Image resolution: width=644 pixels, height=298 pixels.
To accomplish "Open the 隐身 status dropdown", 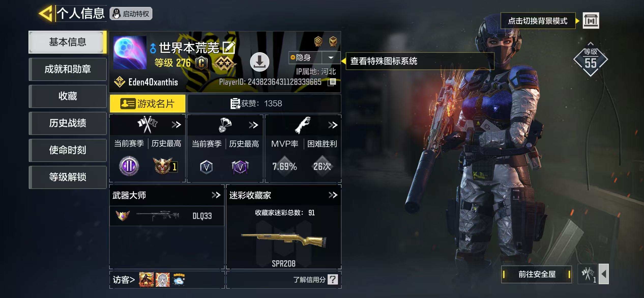I will tap(331, 58).
